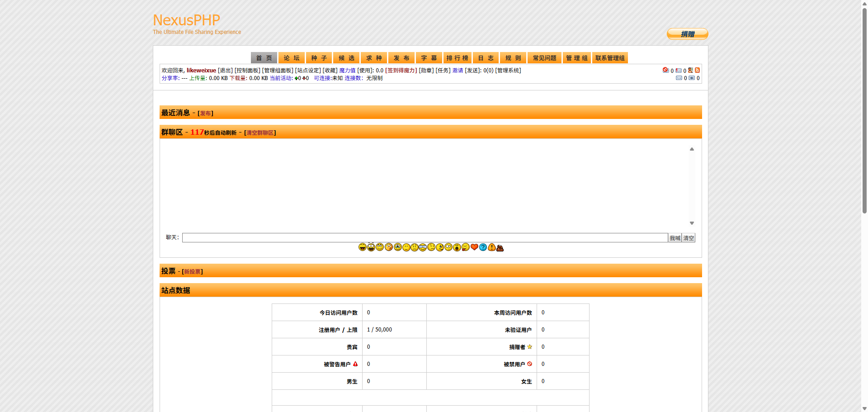The image size is (868, 412).
Task: Open the 论坛 (Forum) tab
Action: tap(292, 58)
